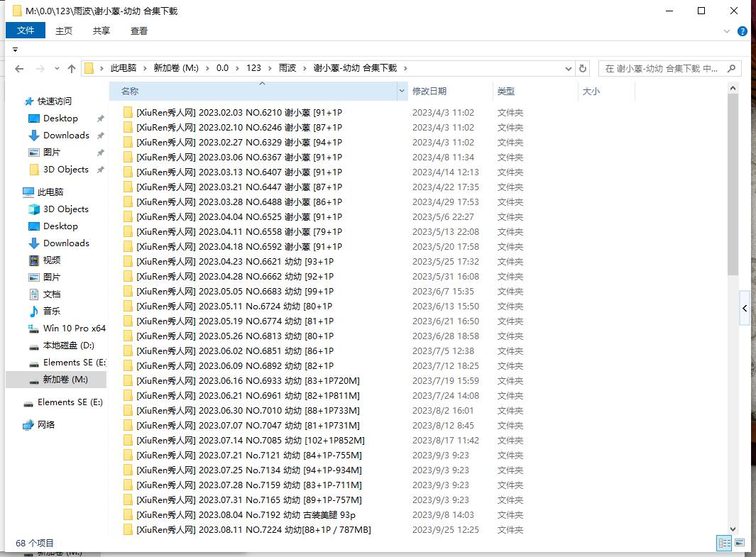Click the folder icon at the address bar start

pyautogui.click(x=89, y=68)
